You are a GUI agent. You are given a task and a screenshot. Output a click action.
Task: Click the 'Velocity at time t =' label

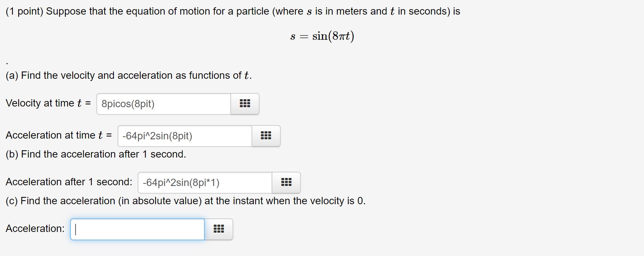click(48, 103)
